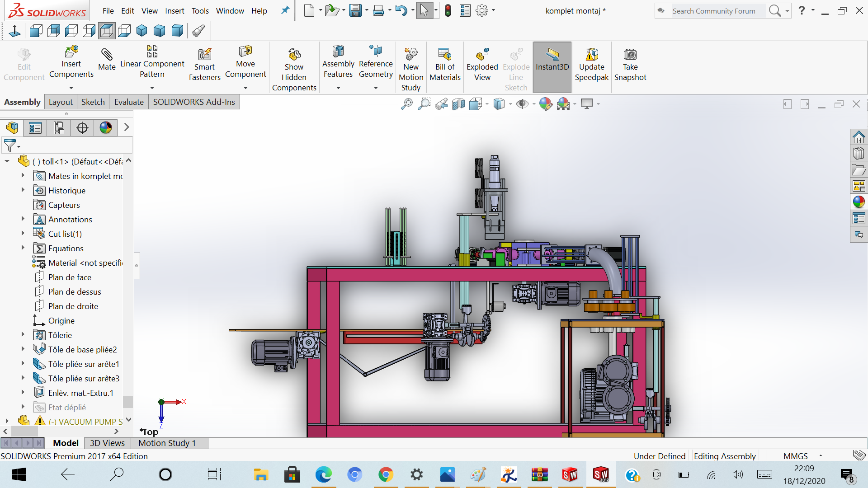Expand the Tôlerie tree node
Viewport: 868px width, 488px height.
click(x=23, y=335)
